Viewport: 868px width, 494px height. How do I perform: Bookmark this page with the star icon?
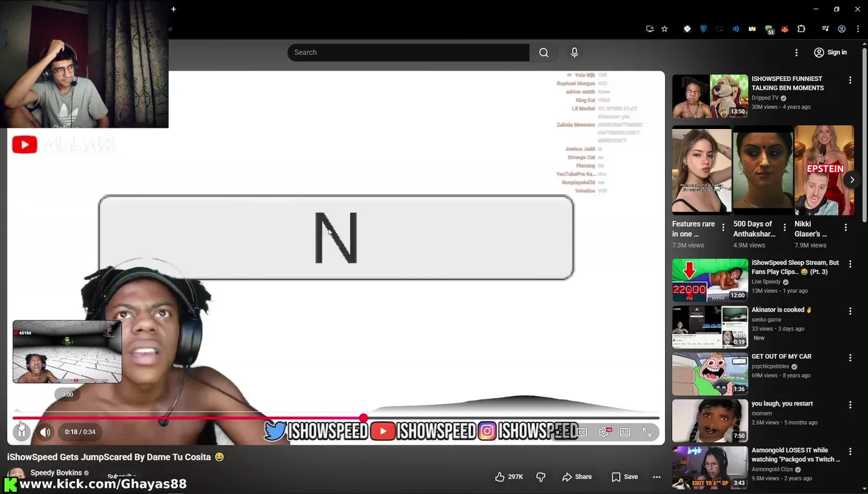click(664, 29)
